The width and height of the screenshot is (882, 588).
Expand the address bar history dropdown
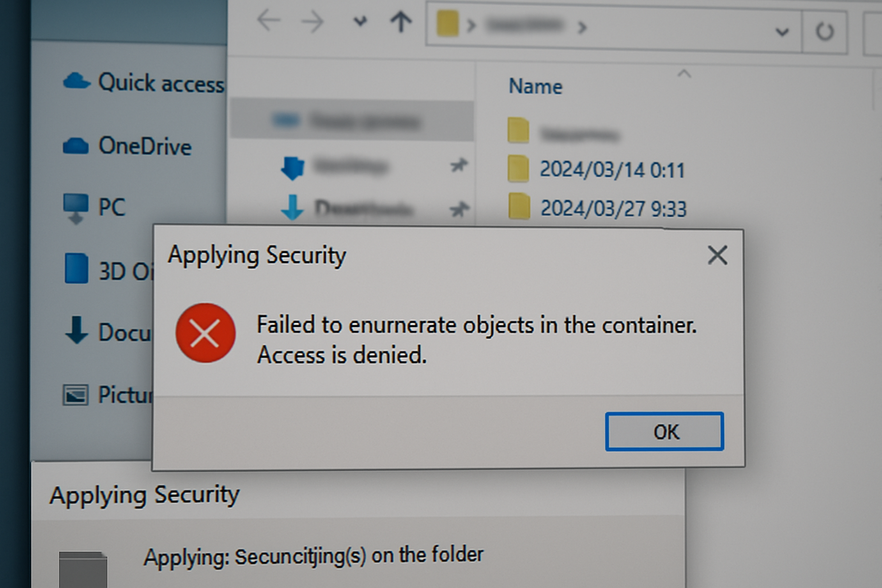pyautogui.click(x=782, y=32)
